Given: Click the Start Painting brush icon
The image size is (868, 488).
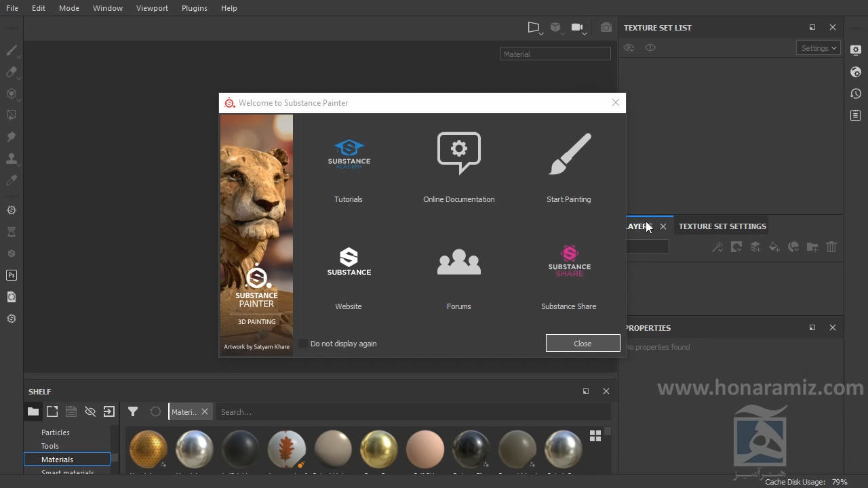Looking at the screenshot, I should [x=569, y=153].
